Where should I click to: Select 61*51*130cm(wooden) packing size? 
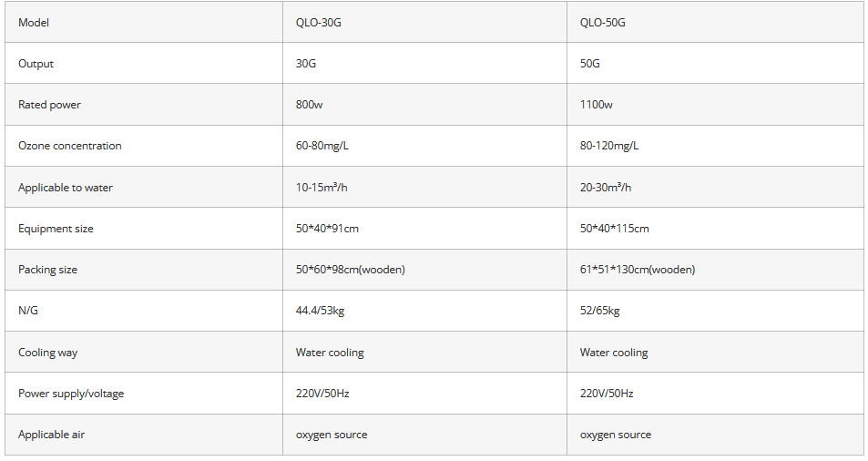coord(638,270)
